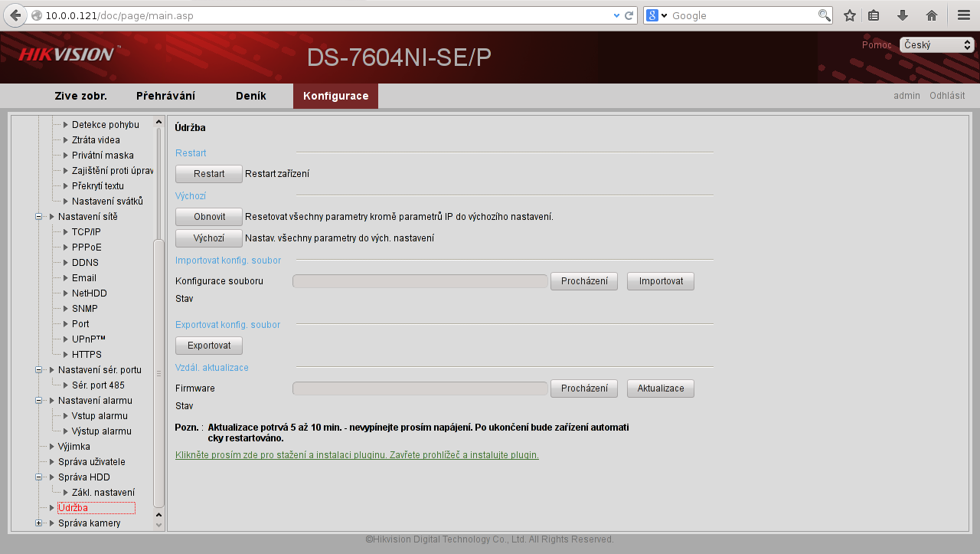Collapse the Nastavení alarmu tree node

click(x=38, y=401)
